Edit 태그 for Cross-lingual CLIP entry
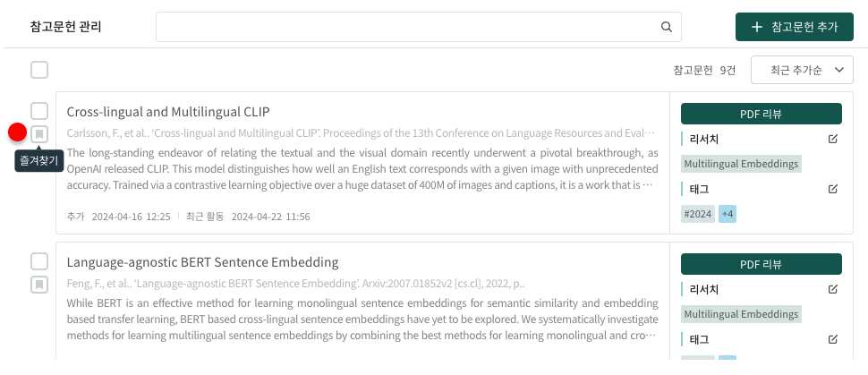The width and height of the screenshot is (868, 375). click(x=833, y=189)
